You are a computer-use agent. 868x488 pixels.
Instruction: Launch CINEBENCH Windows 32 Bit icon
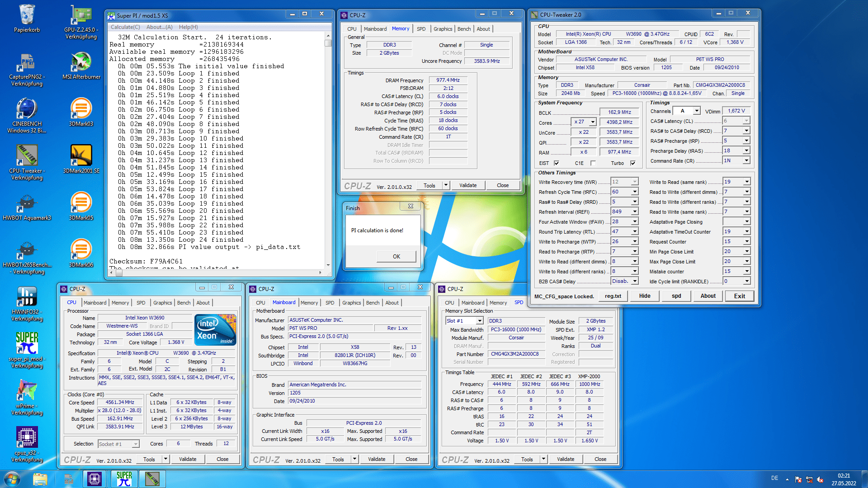(27, 115)
